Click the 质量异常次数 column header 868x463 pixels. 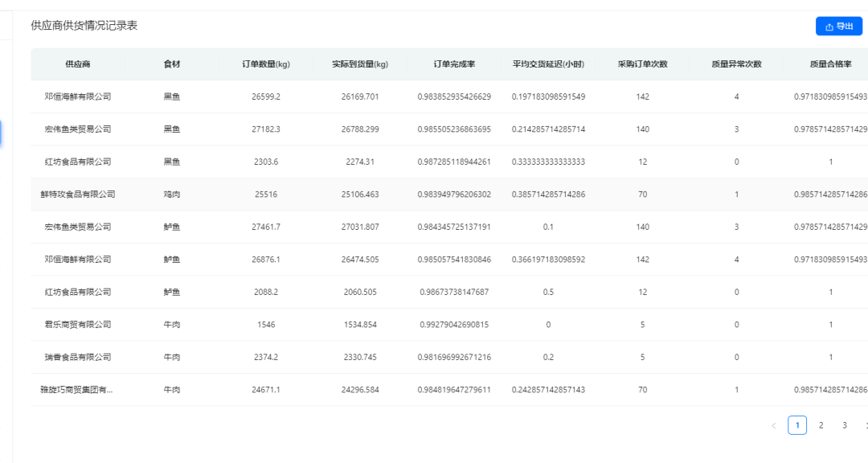coord(736,64)
